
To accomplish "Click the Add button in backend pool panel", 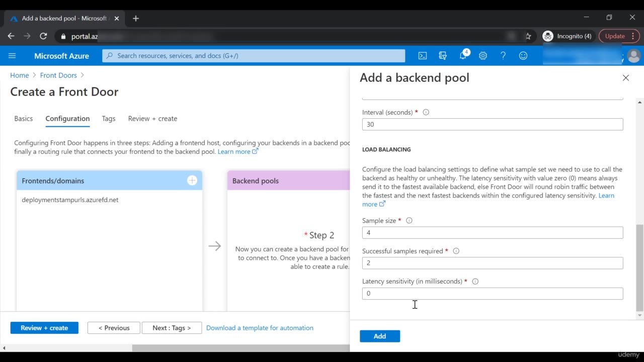I will 380,336.
